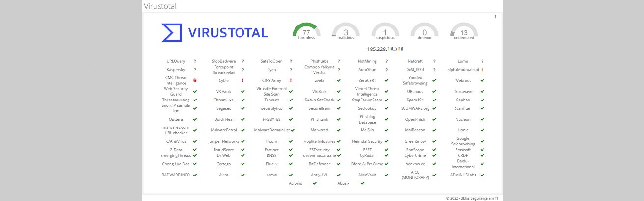
Task: Click the malicious gauge showing 3
Action: pyautogui.click(x=346, y=32)
